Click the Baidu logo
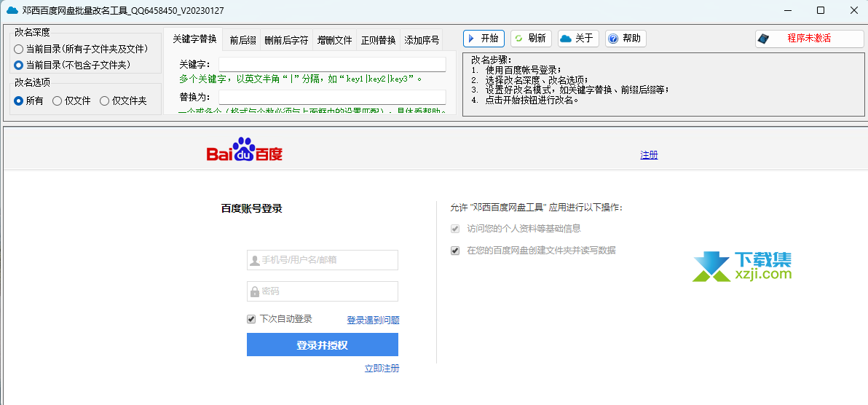 pos(244,149)
